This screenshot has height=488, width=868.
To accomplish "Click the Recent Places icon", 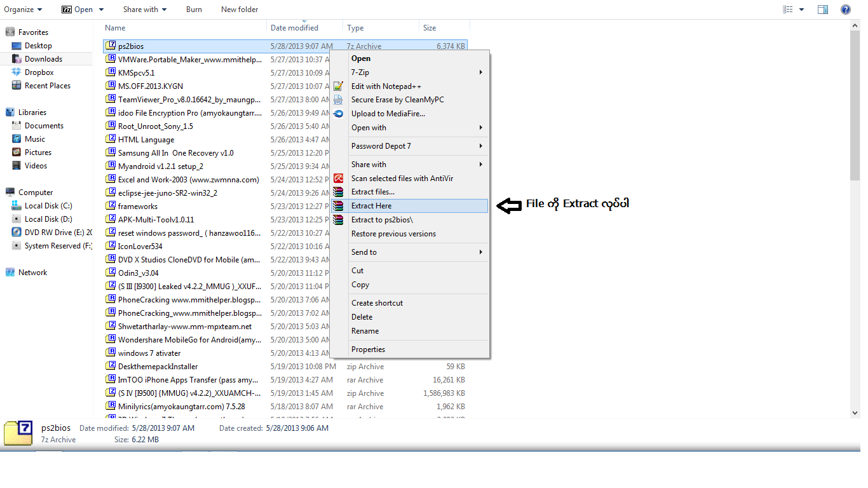I will 17,86.
